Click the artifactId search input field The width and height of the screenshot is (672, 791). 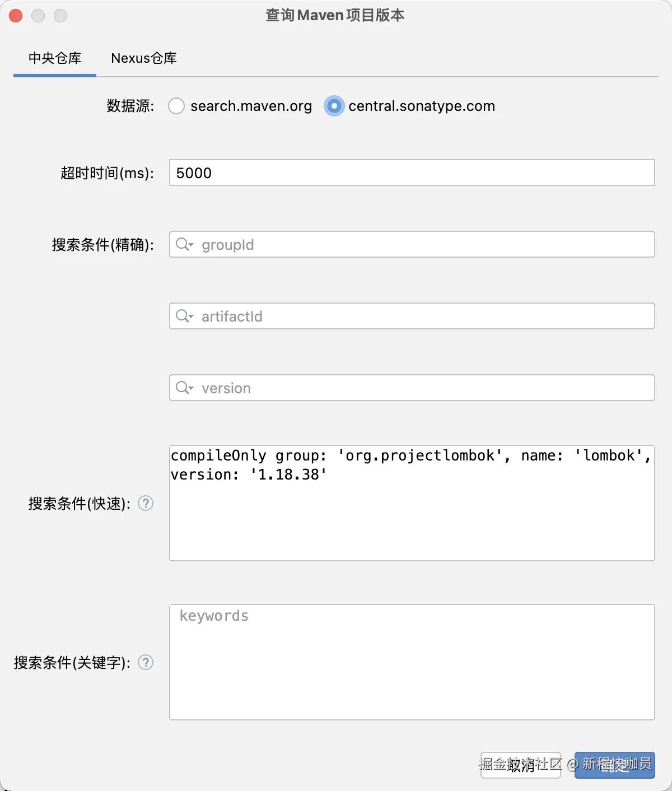[x=392, y=316]
